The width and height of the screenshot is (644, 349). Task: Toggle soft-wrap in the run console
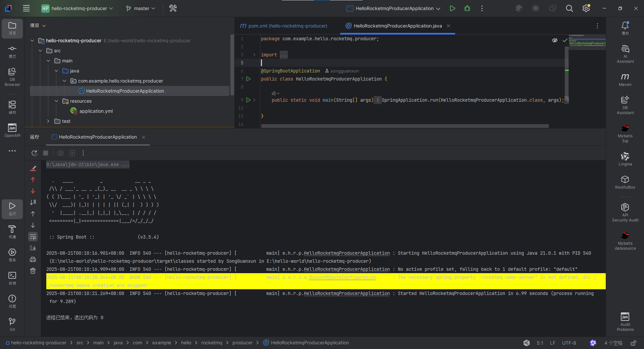pos(33,237)
